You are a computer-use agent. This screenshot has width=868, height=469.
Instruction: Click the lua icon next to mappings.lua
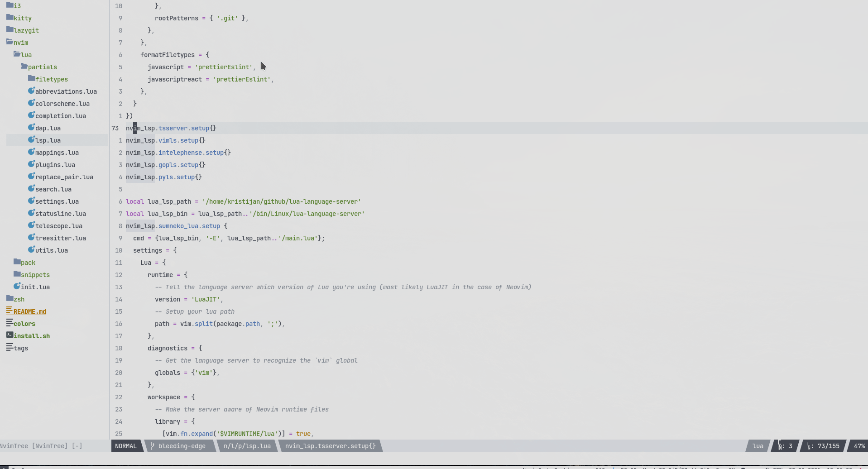pos(31,152)
